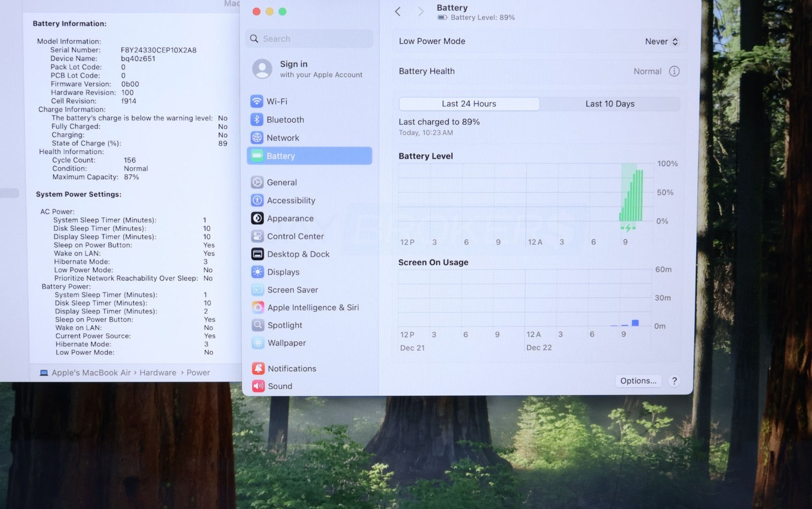Open the Sound settings pane
Screen dimensions: 812x509
tap(280, 386)
